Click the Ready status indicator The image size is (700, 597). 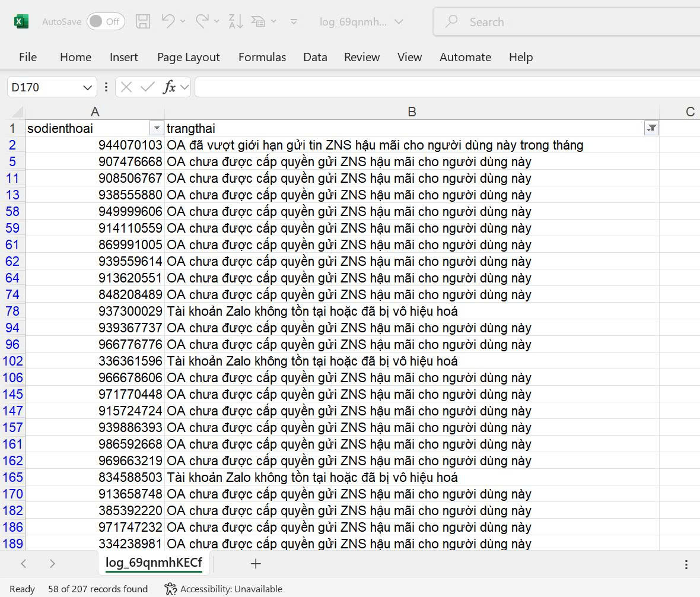click(x=23, y=589)
